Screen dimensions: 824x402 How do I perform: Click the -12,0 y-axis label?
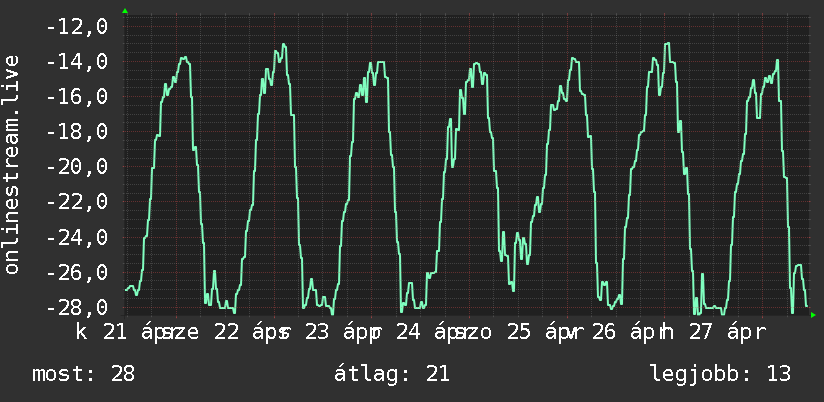(x=77, y=26)
